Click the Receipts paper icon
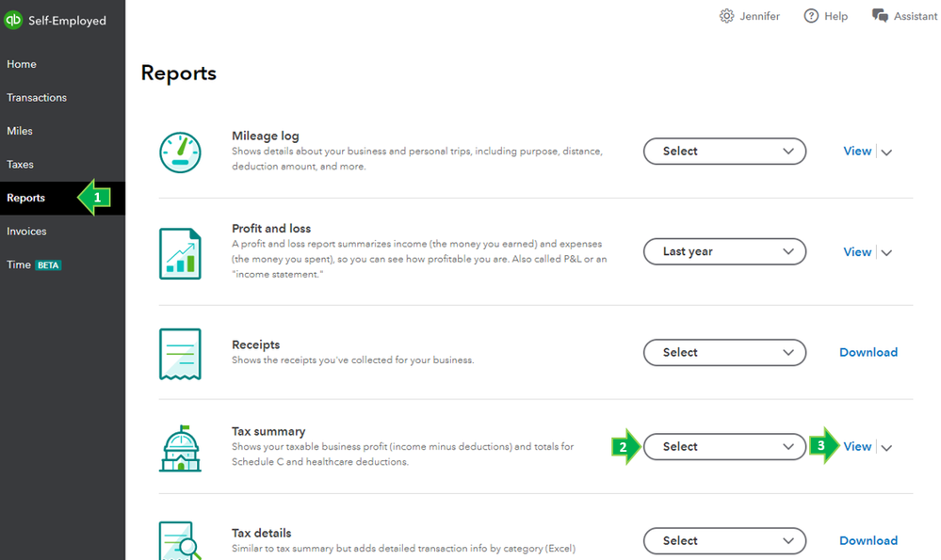Viewport: 941px width, 560px height. tap(180, 354)
